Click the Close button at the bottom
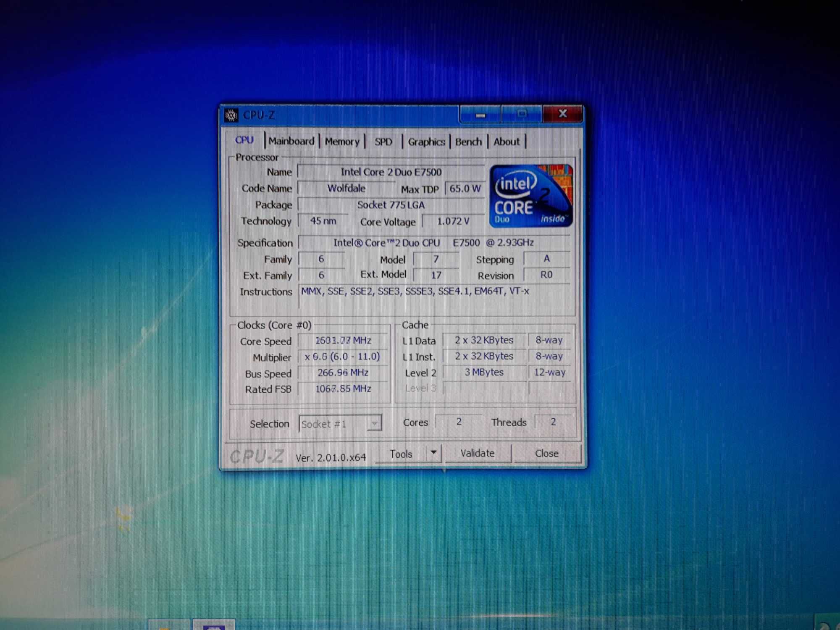840x630 pixels. (547, 454)
